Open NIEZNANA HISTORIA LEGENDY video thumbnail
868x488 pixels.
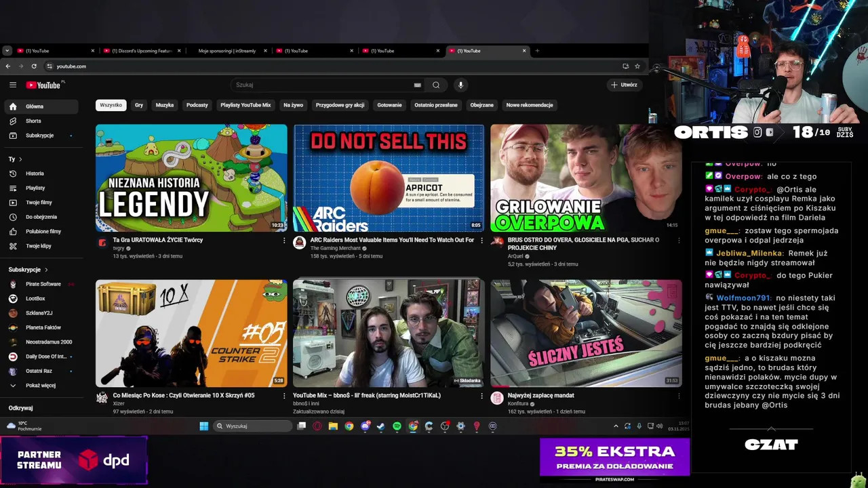191,178
